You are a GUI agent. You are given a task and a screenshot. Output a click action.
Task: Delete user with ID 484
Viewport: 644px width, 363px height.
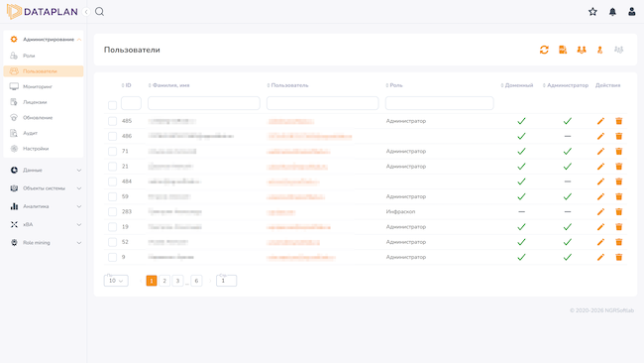(619, 181)
